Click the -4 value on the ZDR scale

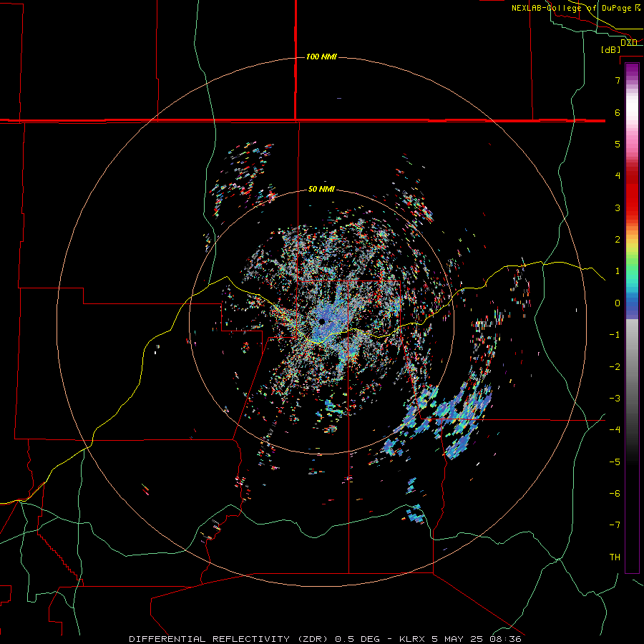click(615, 430)
